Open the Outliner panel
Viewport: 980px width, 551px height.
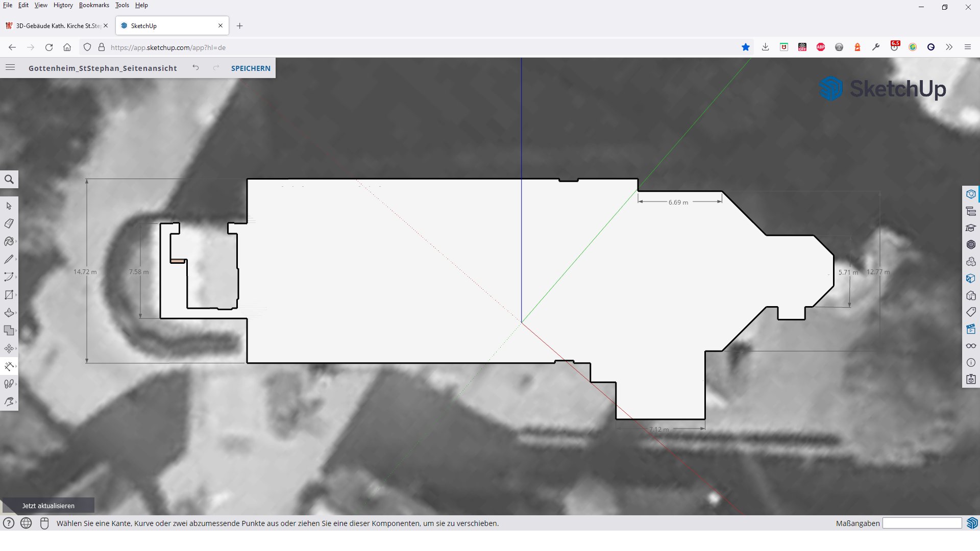[971, 211]
